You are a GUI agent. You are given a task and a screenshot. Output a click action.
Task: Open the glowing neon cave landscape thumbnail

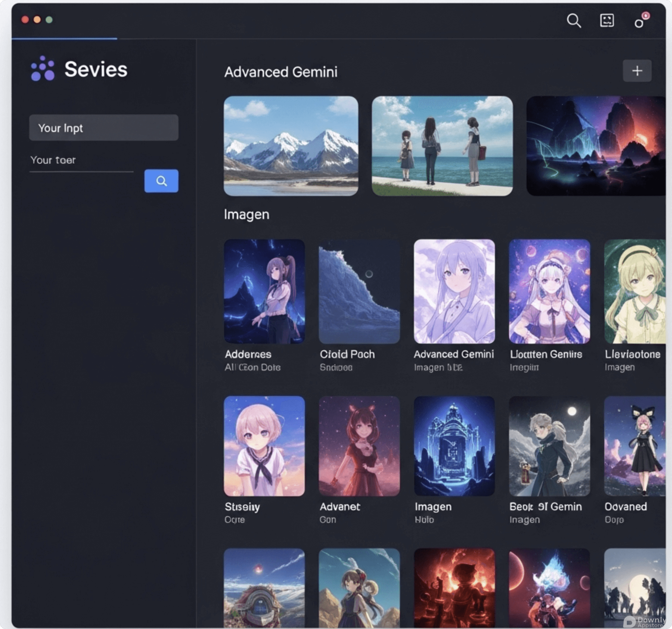coord(596,146)
